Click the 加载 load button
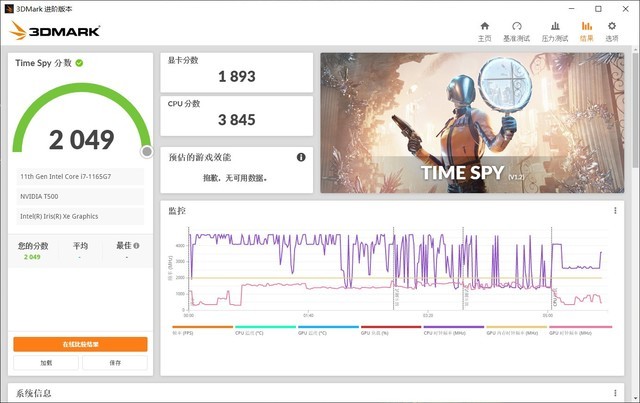The width and height of the screenshot is (640, 403). click(x=46, y=363)
